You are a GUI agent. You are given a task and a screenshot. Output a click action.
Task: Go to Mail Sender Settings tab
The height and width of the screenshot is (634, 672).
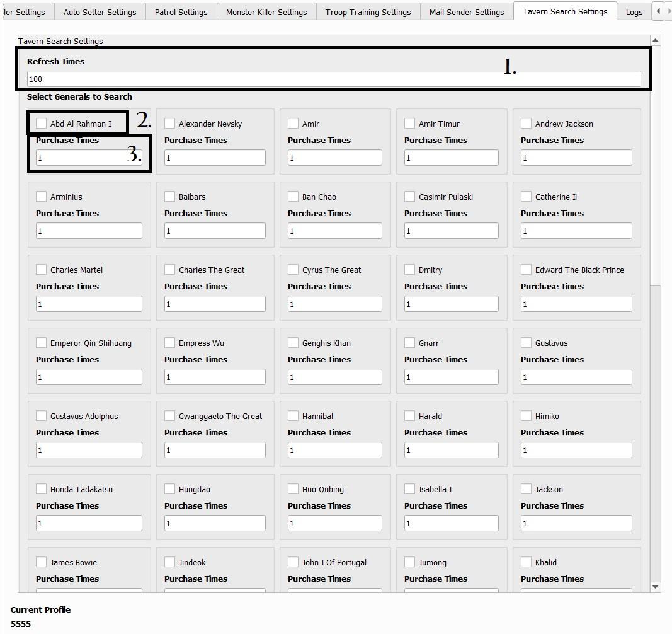click(466, 12)
